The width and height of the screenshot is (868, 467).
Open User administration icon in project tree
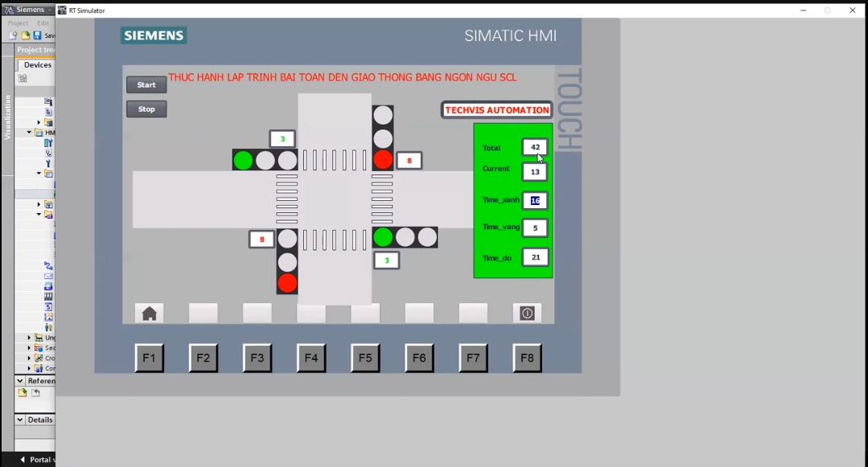pyautogui.click(x=48, y=328)
